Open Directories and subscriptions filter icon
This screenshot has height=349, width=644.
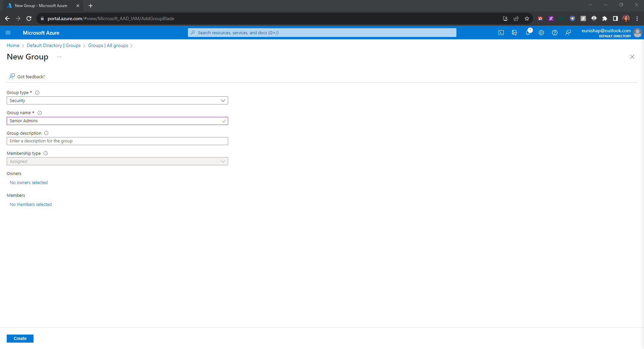click(x=514, y=33)
